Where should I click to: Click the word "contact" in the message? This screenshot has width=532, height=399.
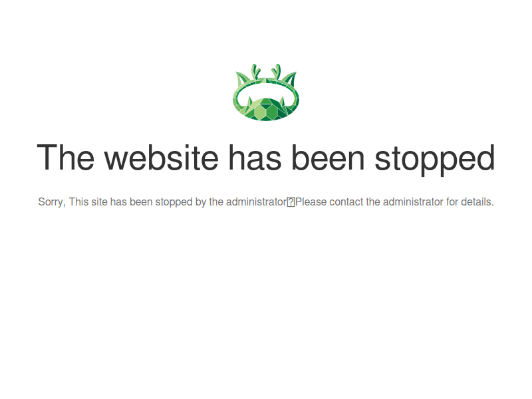tap(346, 202)
